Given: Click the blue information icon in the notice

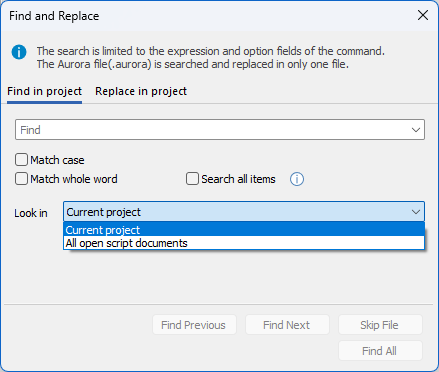Looking at the screenshot, I should pyautogui.click(x=19, y=52).
